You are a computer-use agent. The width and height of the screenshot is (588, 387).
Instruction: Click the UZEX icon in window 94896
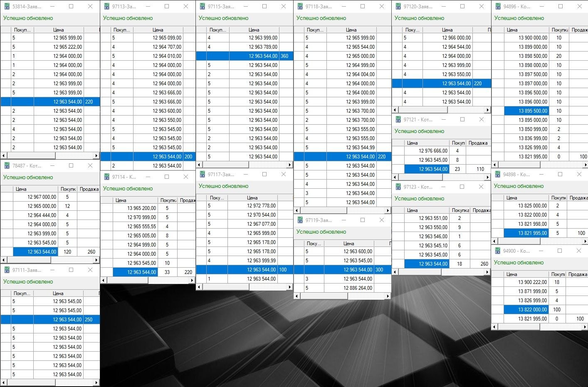[x=498, y=6]
